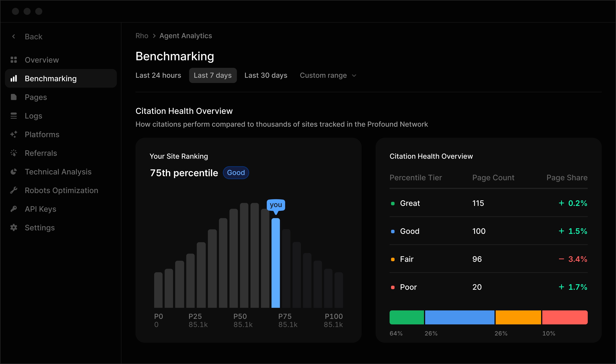
Task: Click the API Keys key icon
Action: click(x=14, y=209)
